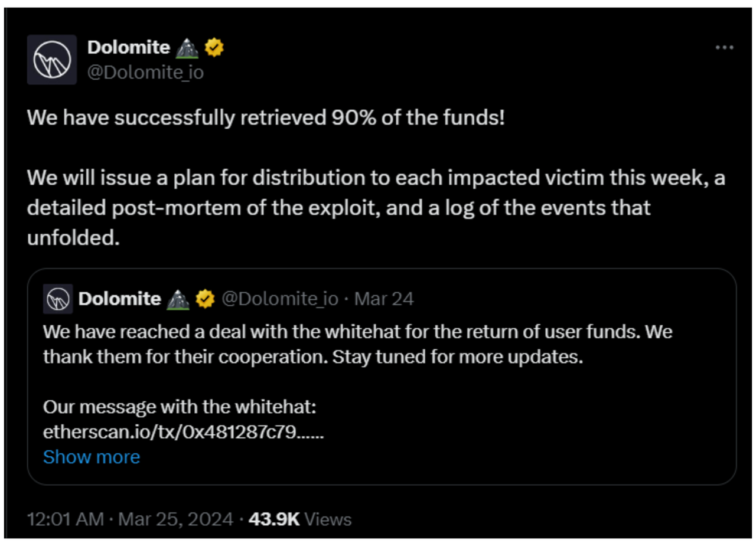This screenshot has height=543, width=756.
Task: Click the gold verified badge next to Dolomite
Action: click(214, 48)
